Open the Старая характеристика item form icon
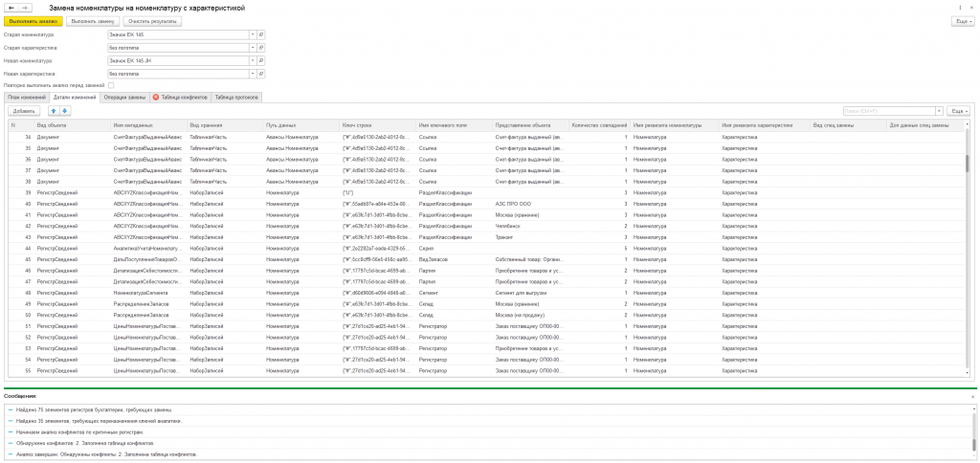 coord(261,48)
